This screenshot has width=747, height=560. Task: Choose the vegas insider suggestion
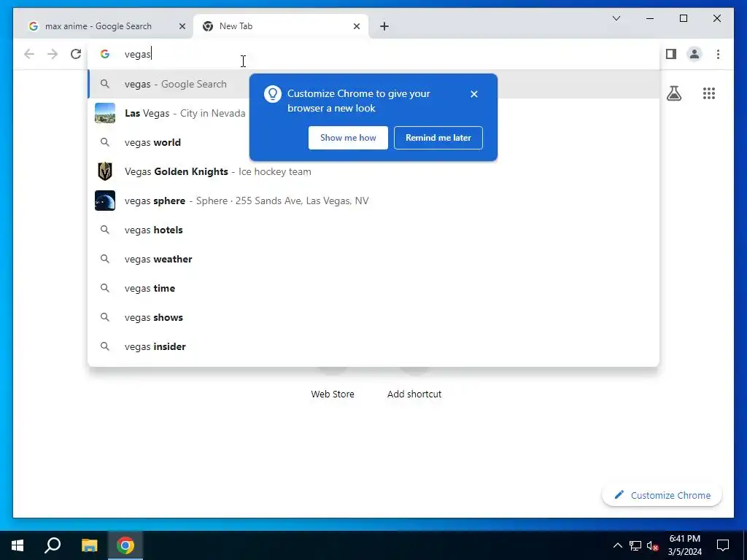click(x=373, y=346)
